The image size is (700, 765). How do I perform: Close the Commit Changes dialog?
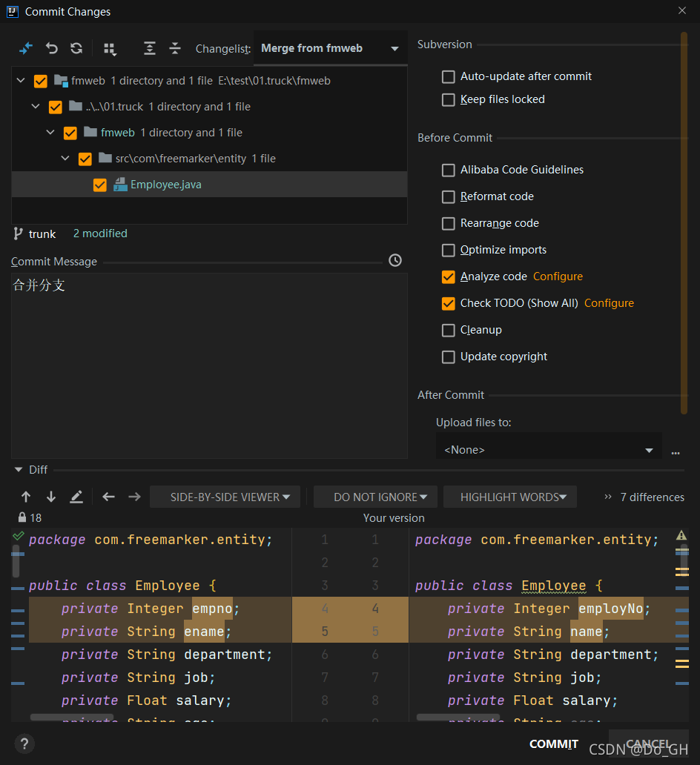[682, 10]
